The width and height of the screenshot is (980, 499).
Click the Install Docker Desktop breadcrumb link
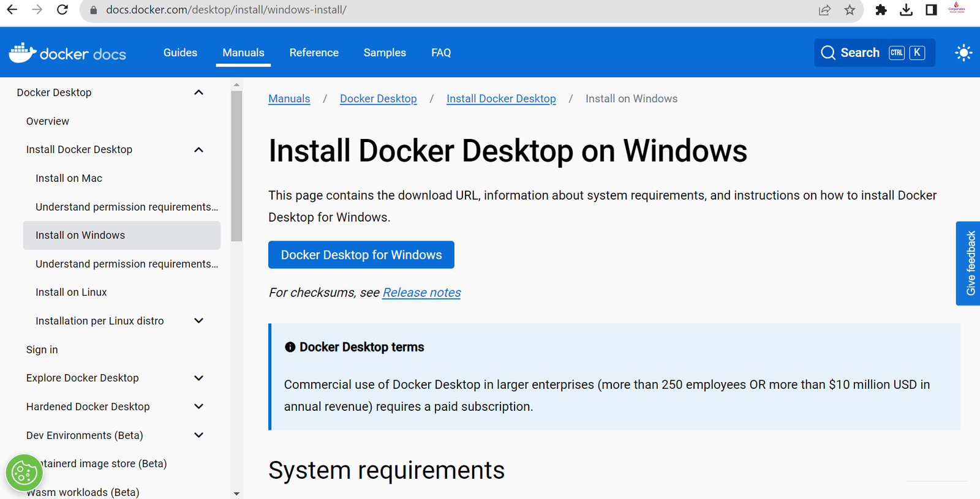coord(501,99)
